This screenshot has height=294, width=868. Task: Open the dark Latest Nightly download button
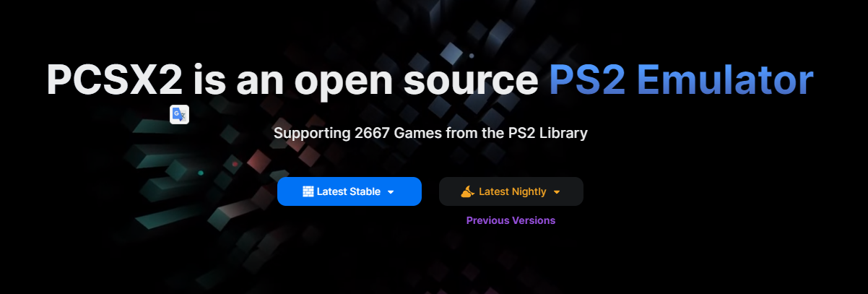coord(511,191)
